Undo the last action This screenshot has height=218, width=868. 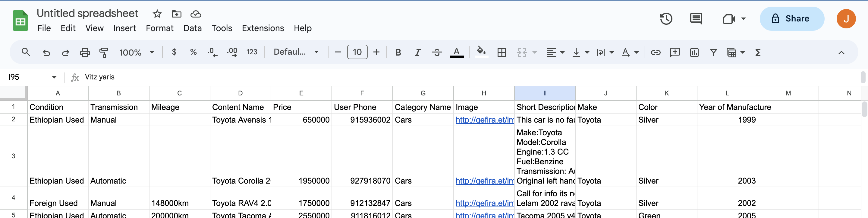(x=46, y=52)
